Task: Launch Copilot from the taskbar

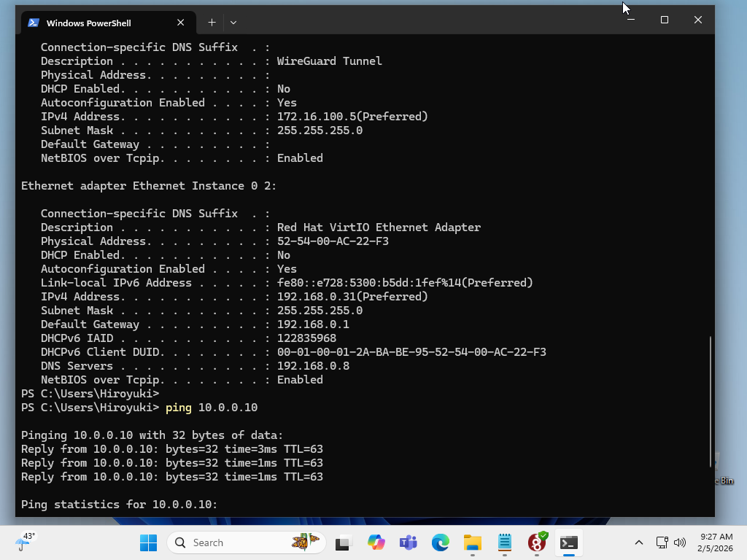Action: click(376, 542)
